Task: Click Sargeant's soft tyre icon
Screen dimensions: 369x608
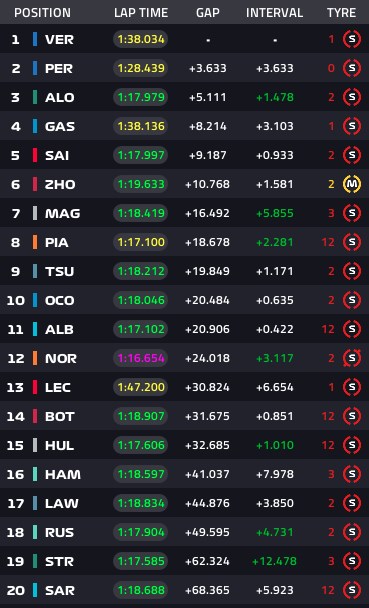Action: [x=352, y=590]
